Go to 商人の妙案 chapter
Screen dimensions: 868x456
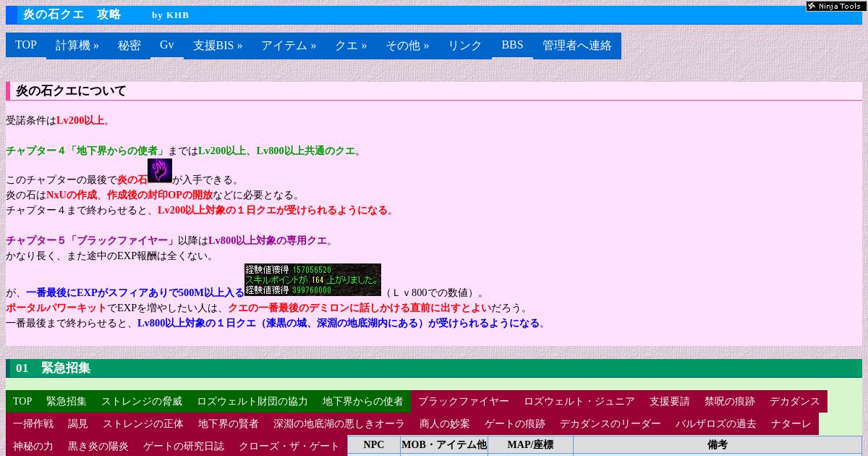point(445,423)
